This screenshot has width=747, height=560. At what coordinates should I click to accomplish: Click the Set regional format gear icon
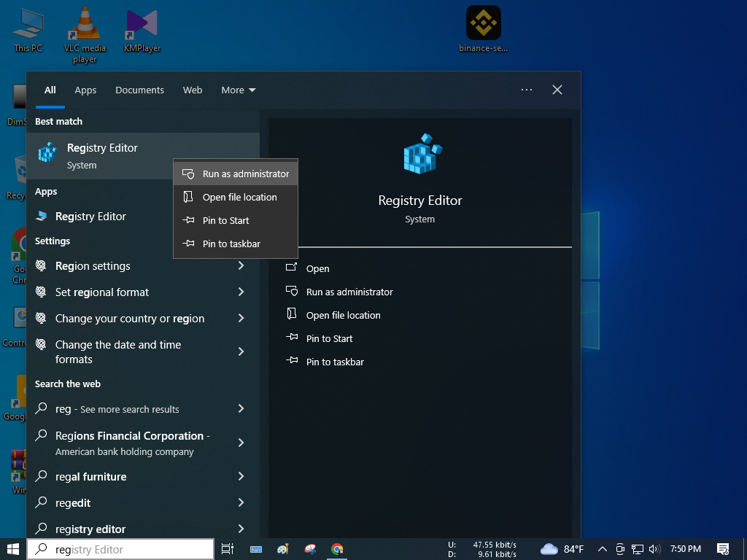point(41,292)
